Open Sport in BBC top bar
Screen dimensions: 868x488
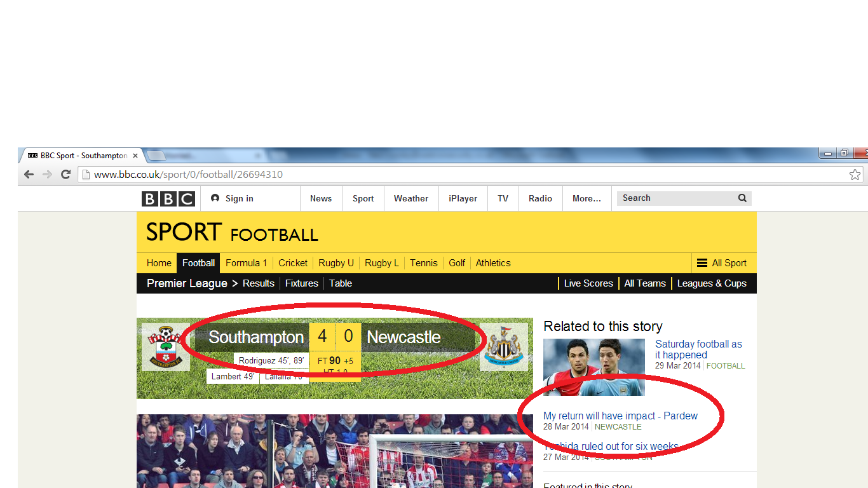point(363,198)
